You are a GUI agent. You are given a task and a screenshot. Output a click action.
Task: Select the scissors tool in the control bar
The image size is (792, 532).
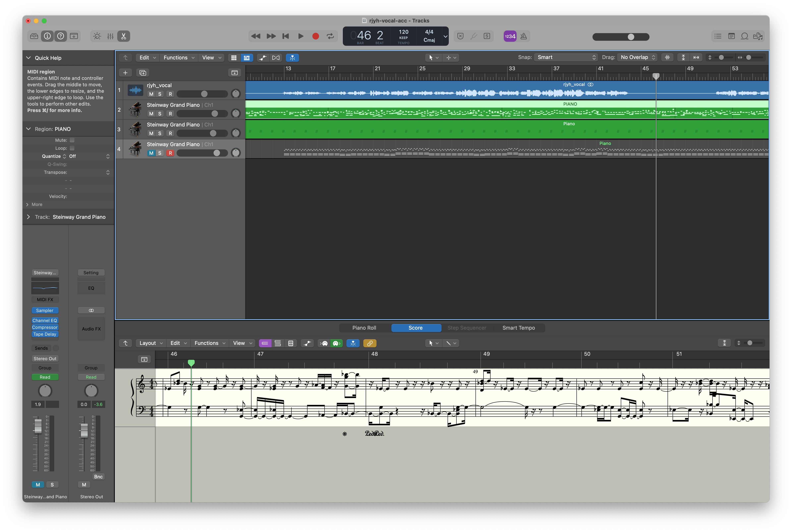(x=123, y=36)
